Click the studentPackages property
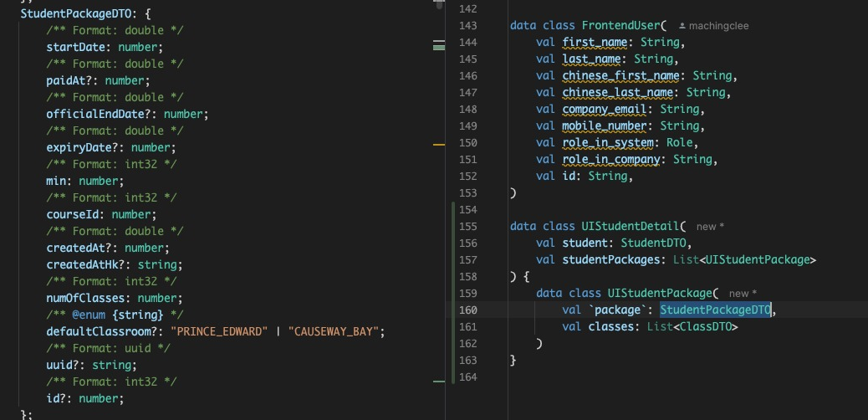The image size is (868, 420). pyautogui.click(x=611, y=259)
